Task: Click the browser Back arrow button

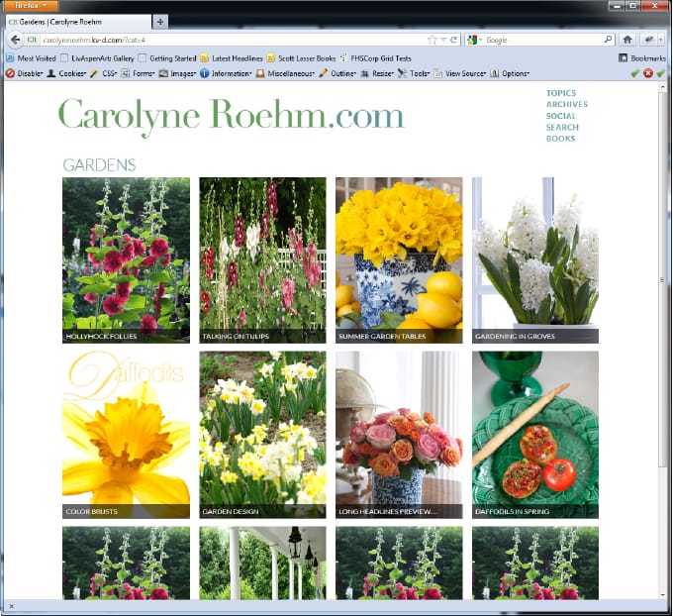Action: click(15, 40)
